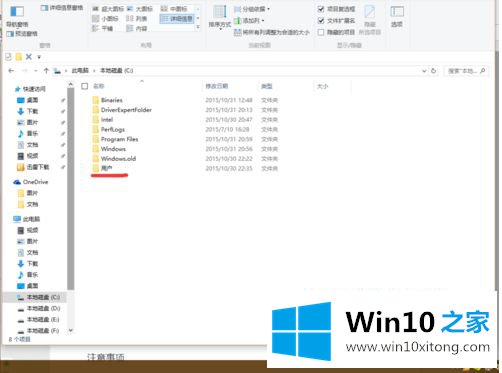502x373 pixels.
Task: Tick the select-all checkbox in the header
Action: [85, 86]
